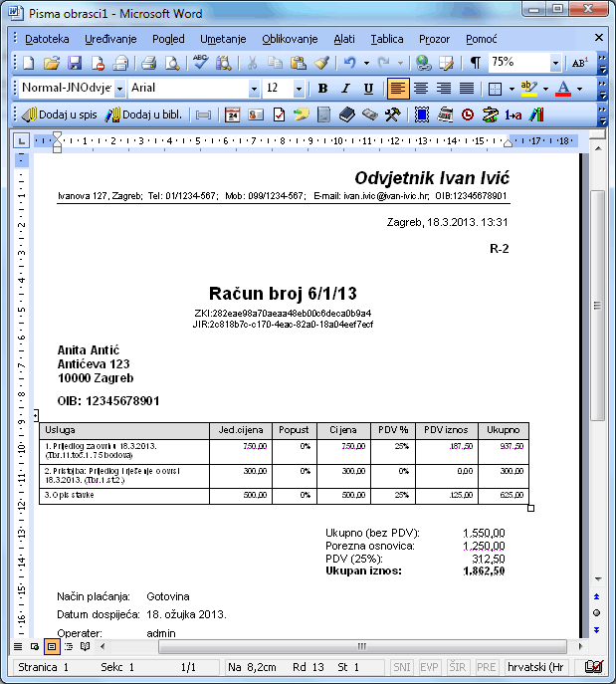Open Print Preview from the toolbar
Image resolution: width=616 pixels, height=684 pixels.
click(x=171, y=63)
